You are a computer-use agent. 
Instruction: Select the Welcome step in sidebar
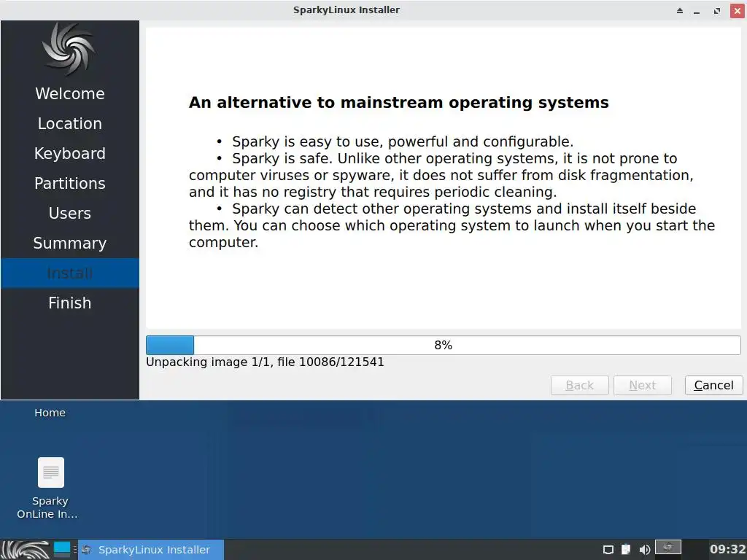[69, 94]
